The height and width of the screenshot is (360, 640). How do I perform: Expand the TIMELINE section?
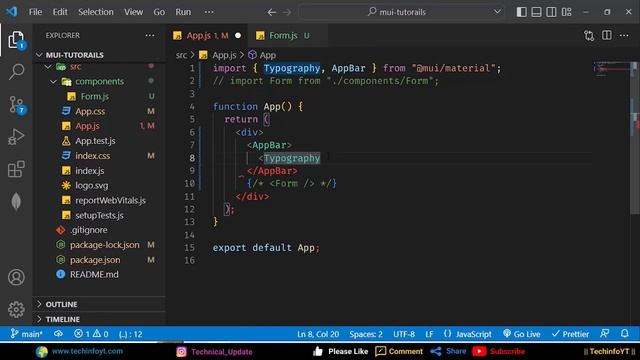62,319
